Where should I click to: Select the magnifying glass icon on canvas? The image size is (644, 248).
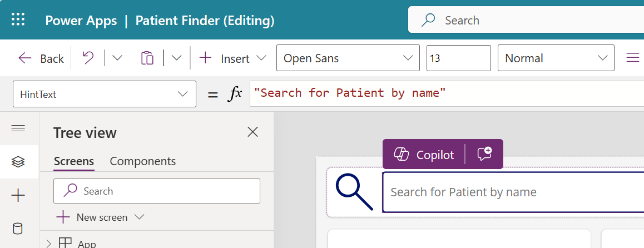[x=354, y=192]
